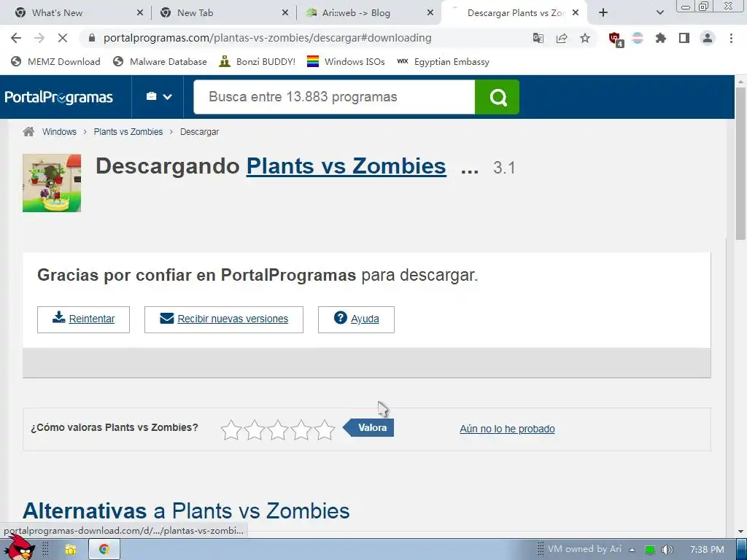Bookmark this page with the star
This screenshot has height=560, width=747.
click(x=585, y=38)
